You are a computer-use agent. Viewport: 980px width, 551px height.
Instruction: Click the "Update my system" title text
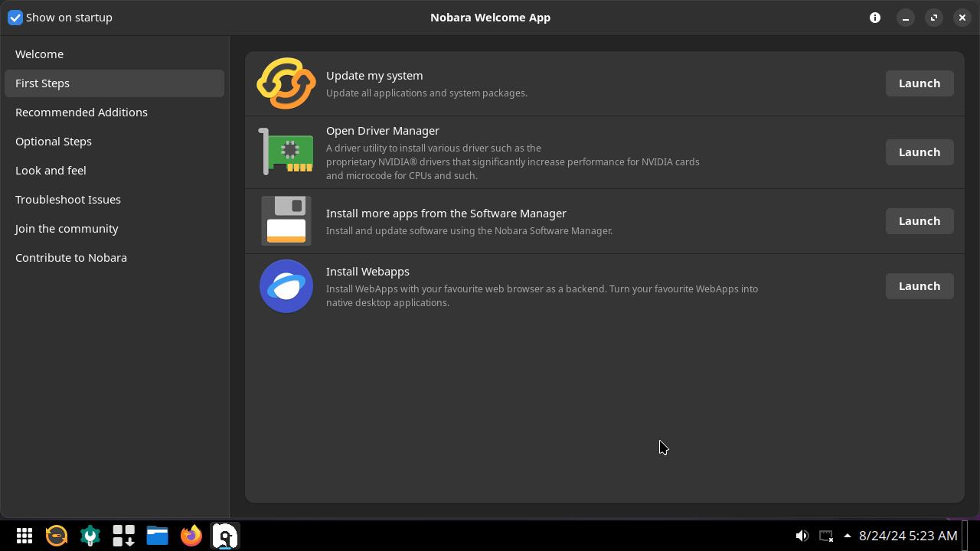click(374, 76)
